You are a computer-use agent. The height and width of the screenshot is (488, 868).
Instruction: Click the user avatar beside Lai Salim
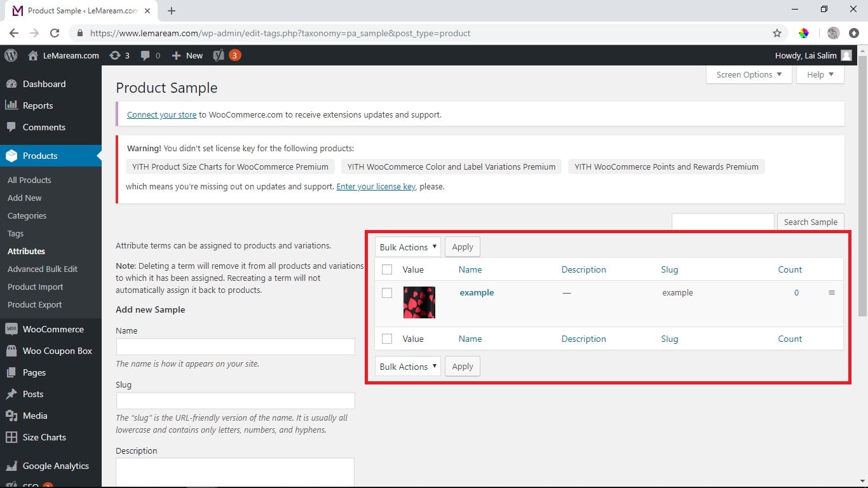click(846, 55)
